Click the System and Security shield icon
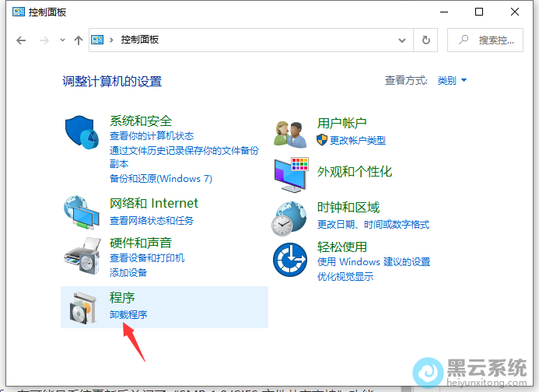Image resolution: width=539 pixels, height=392 pixels. (82, 135)
